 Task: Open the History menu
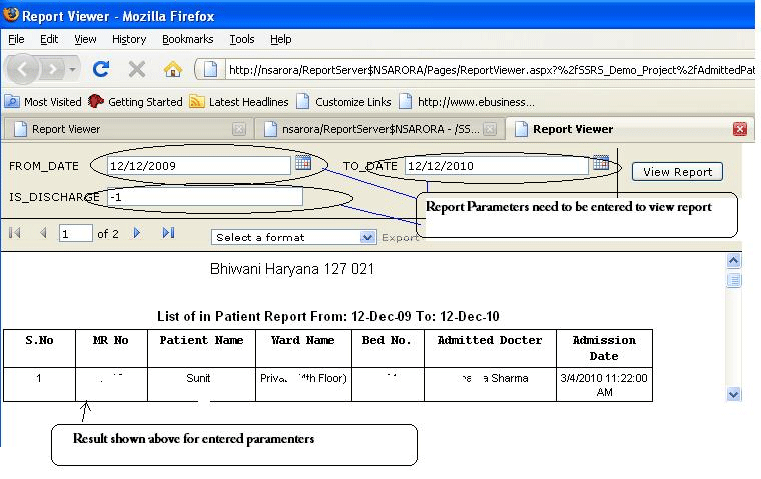(129, 39)
